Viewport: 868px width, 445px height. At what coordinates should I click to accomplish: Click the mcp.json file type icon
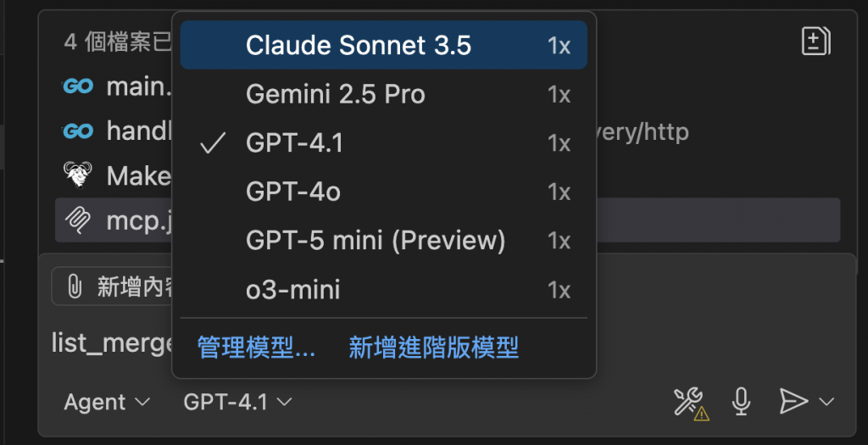tap(78, 220)
